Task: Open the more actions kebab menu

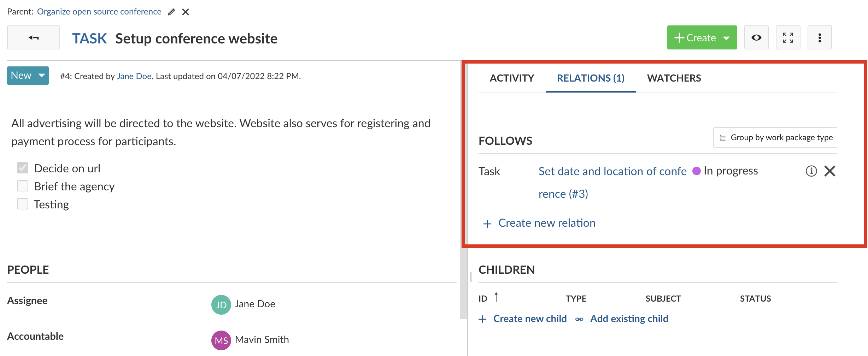Action: (x=820, y=37)
